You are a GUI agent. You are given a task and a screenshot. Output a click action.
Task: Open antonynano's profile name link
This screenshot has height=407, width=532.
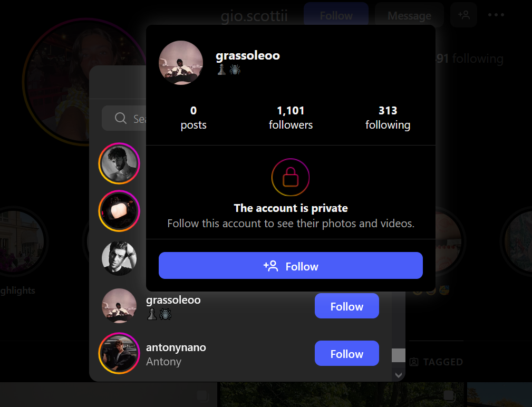coord(176,347)
